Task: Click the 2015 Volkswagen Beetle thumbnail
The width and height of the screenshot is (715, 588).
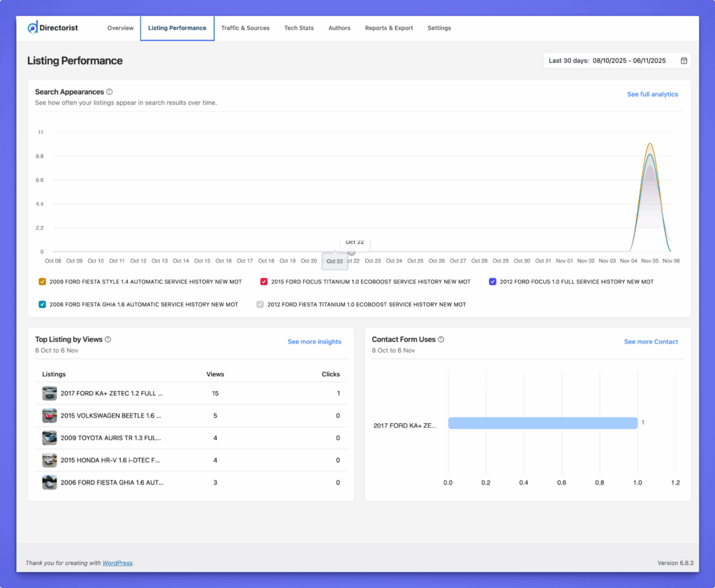Action: point(50,416)
